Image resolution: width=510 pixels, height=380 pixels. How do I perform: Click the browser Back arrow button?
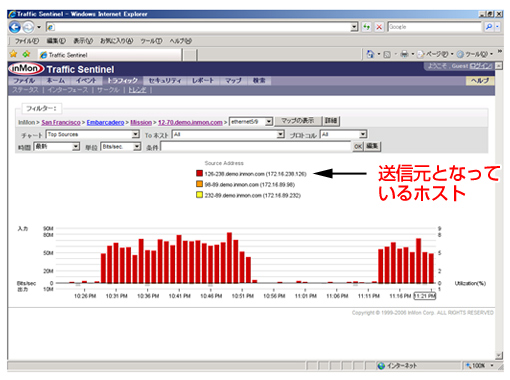pos(15,27)
